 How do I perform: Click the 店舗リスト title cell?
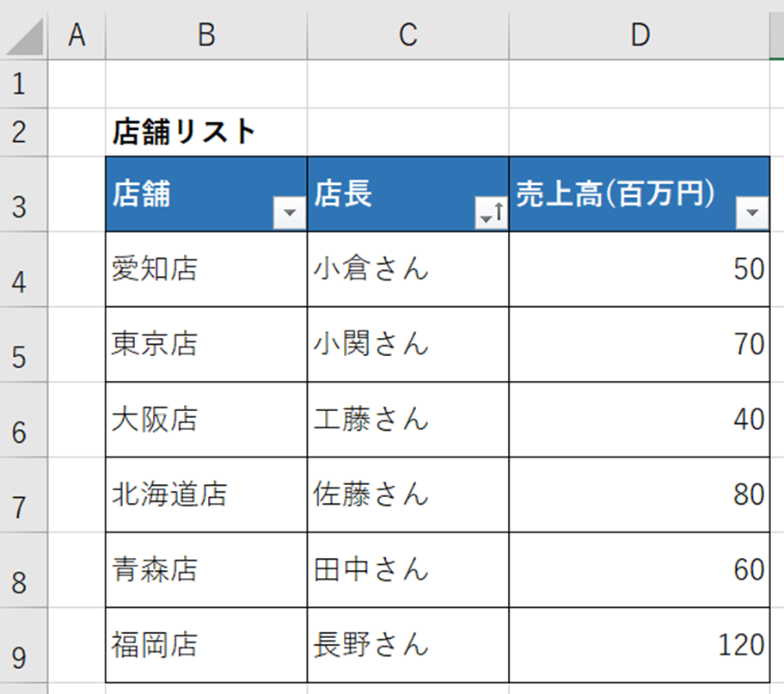206,132
